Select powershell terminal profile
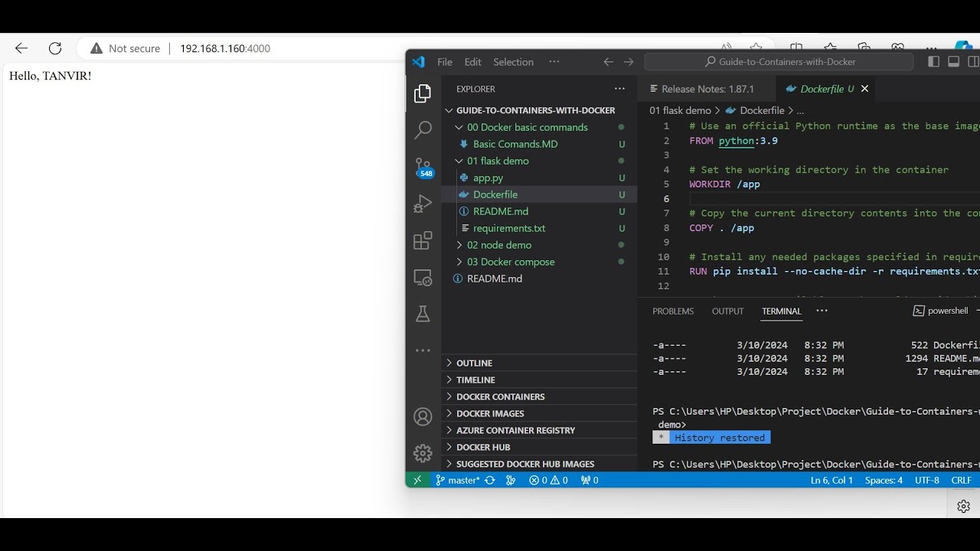Image resolution: width=980 pixels, height=551 pixels. tap(941, 311)
